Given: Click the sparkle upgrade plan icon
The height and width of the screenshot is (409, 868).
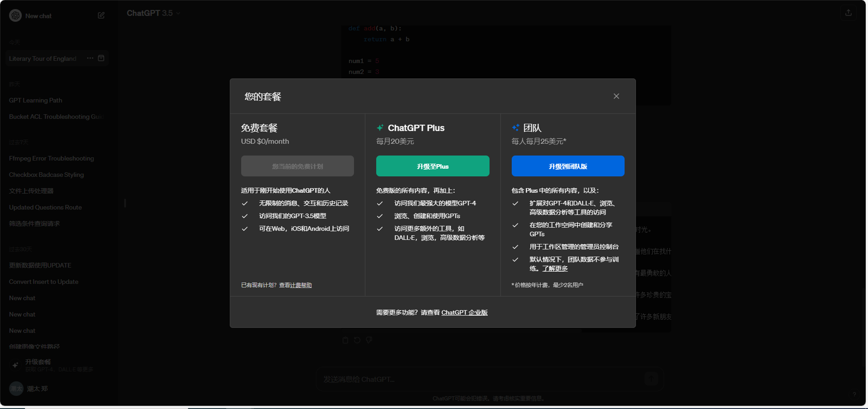Looking at the screenshot, I should tap(15, 365).
